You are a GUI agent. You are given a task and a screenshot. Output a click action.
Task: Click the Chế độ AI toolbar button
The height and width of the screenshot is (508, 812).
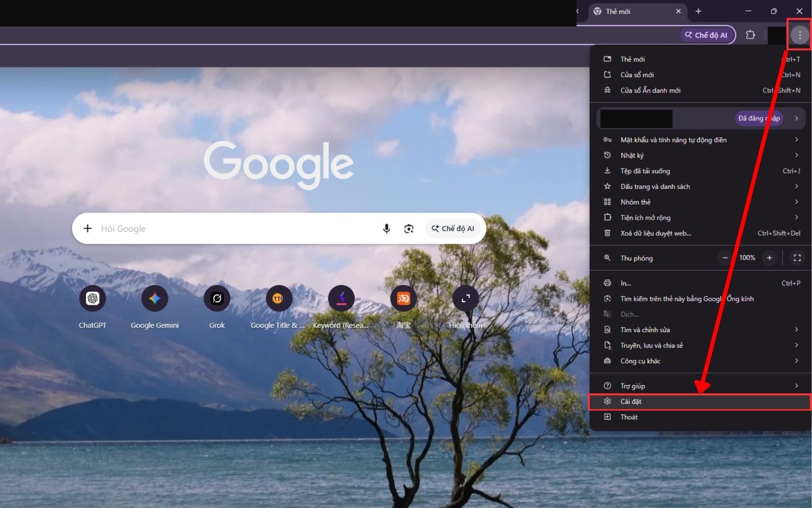tap(707, 35)
